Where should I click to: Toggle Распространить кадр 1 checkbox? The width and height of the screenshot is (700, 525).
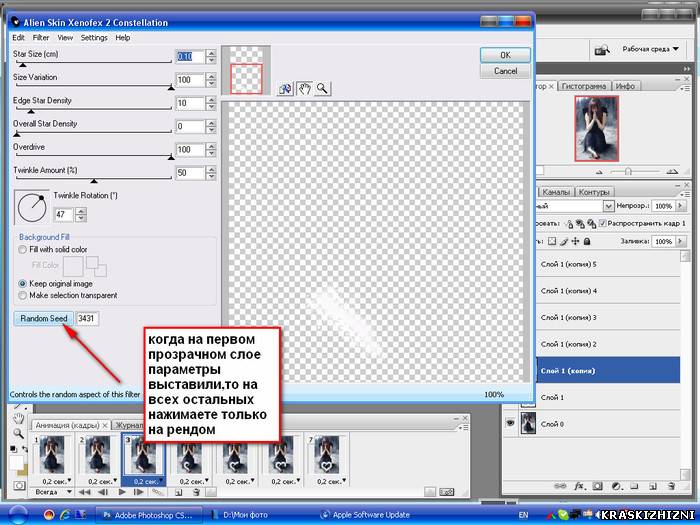click(x=603, y=223)
